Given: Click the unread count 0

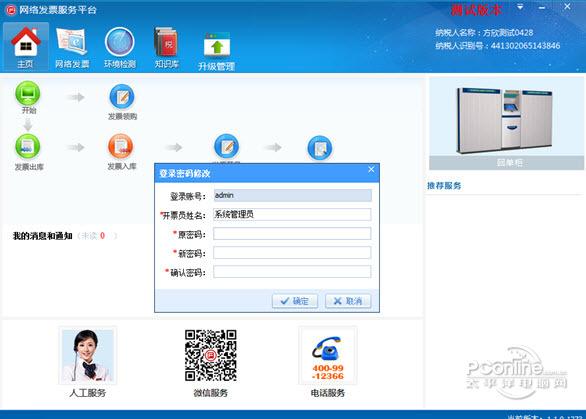Looking at the screenshot, I should pos(103,236).
